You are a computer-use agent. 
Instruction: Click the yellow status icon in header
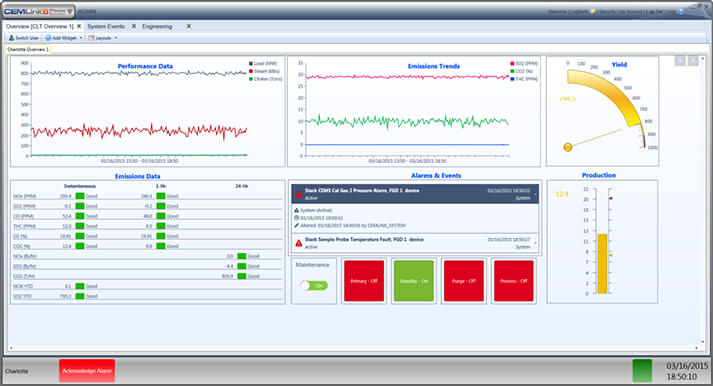[593, 11]
